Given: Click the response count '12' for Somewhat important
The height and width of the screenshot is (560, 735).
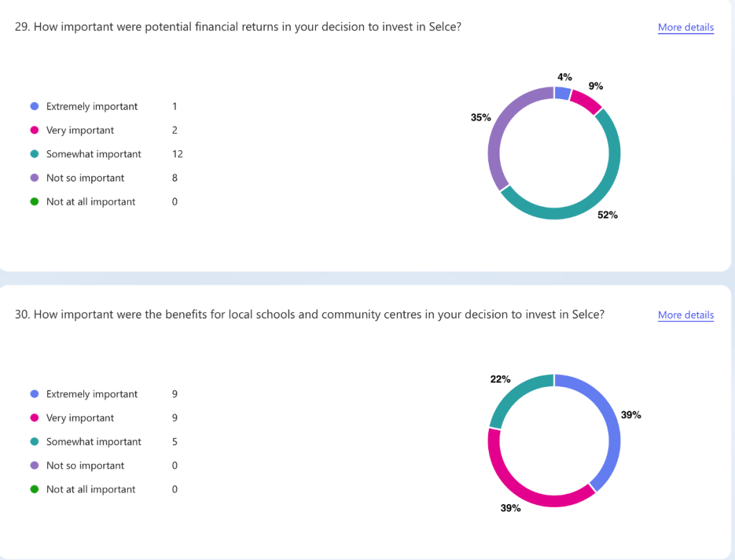Looking at the screenshot, I should click(x=177, y=154).
